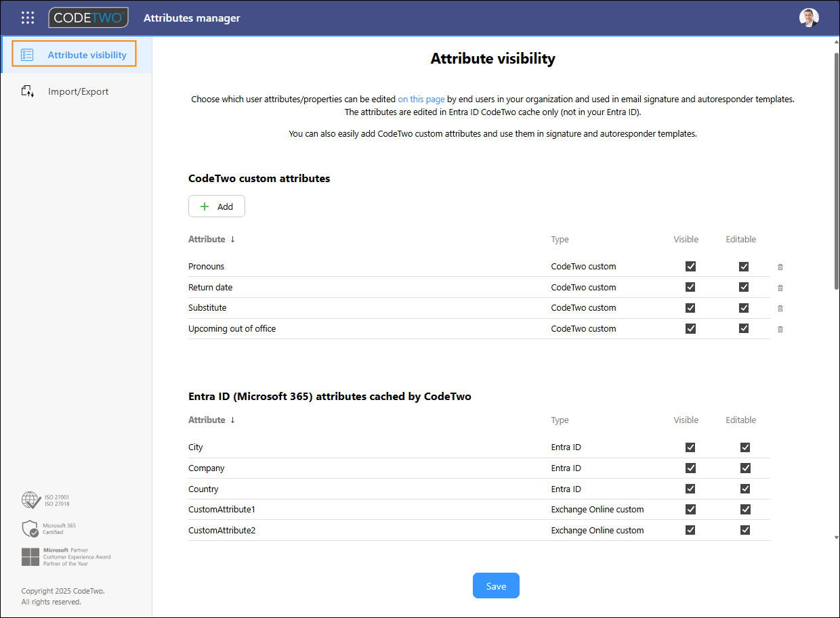Toggle Editable checkbox for Return date

(x=744, y=287)
